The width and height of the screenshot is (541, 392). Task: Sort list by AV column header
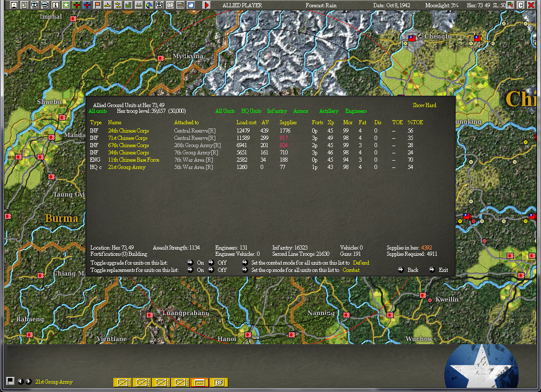265,122
